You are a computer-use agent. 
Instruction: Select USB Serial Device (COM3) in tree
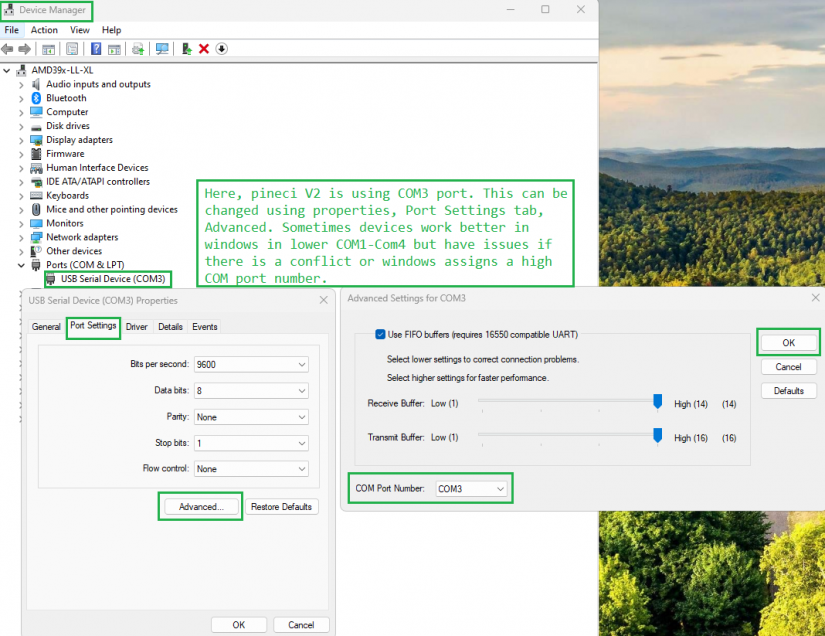click(112, 279)
